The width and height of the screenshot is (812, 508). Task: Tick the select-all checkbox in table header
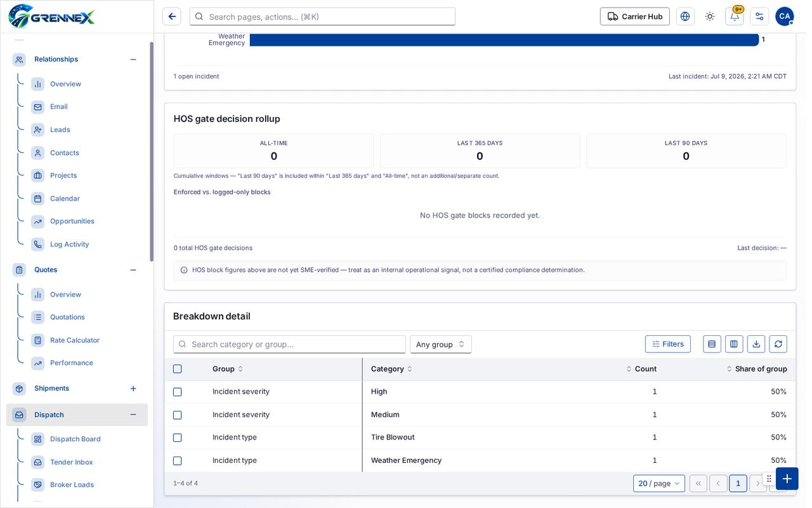pos(178,369)
